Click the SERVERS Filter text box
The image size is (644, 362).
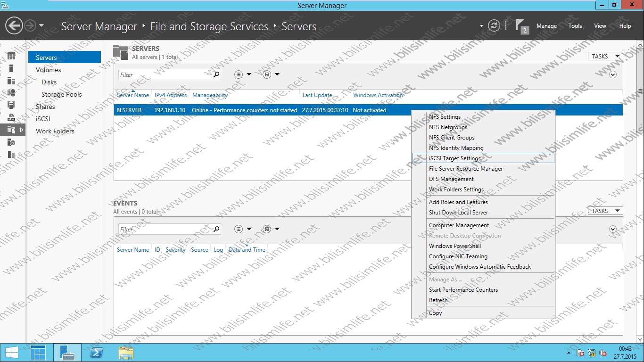point(165,74)
